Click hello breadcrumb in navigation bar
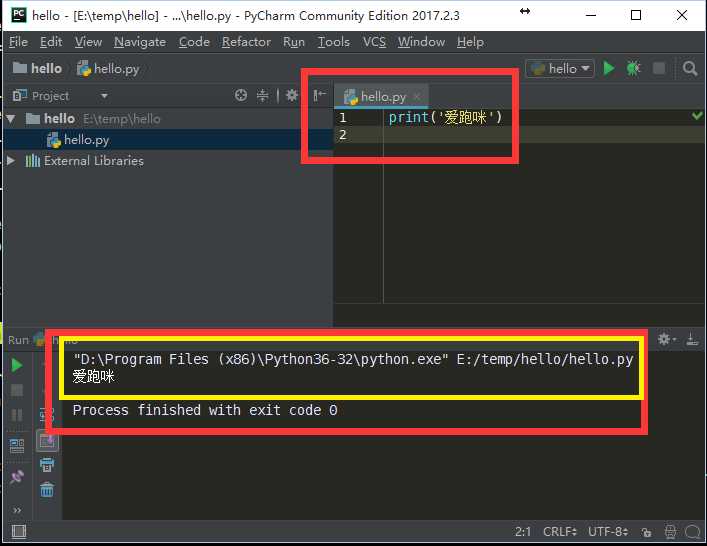707x546 pixels. click(37, 69)
